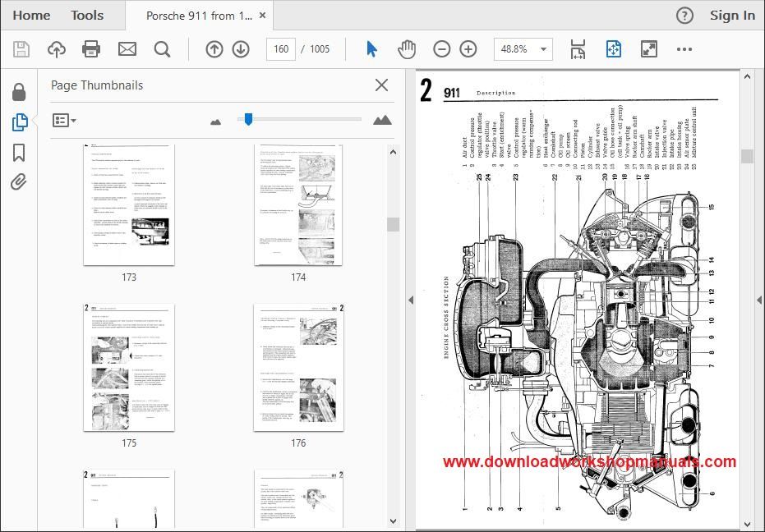Image resolution: width=765 pixels, height=532 pixels.
Task: Click thumbnails panel scroll down arrow
Action: pos(394,521)
